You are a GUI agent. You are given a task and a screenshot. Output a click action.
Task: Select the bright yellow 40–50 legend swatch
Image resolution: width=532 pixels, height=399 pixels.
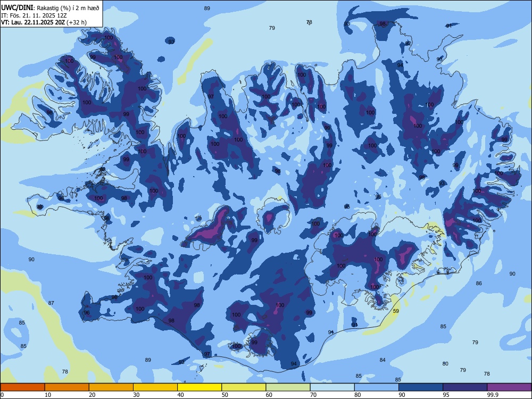199,387
